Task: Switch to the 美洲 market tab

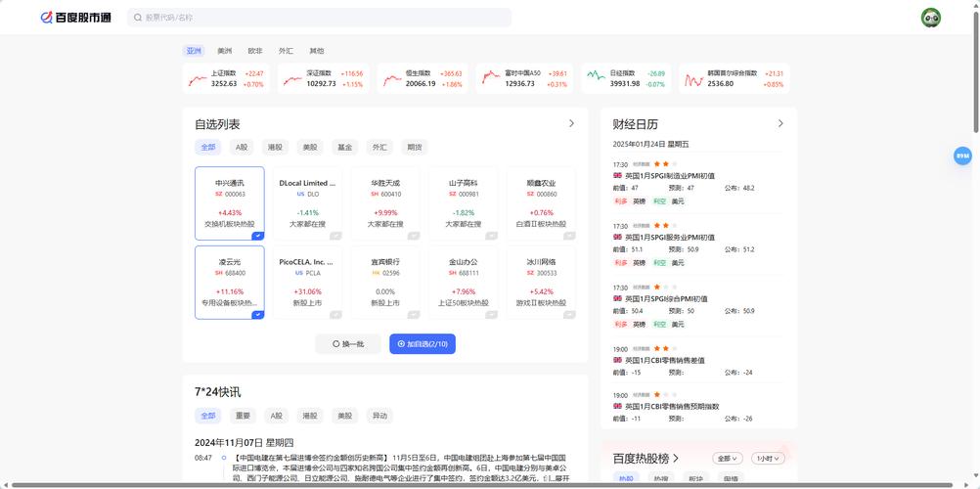Action: [x=225, y=51]
